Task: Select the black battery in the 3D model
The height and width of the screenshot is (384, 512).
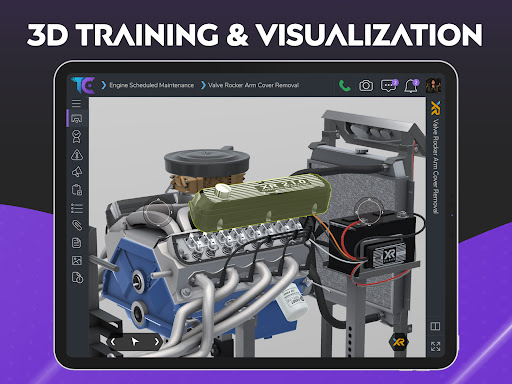Action: 373,241
